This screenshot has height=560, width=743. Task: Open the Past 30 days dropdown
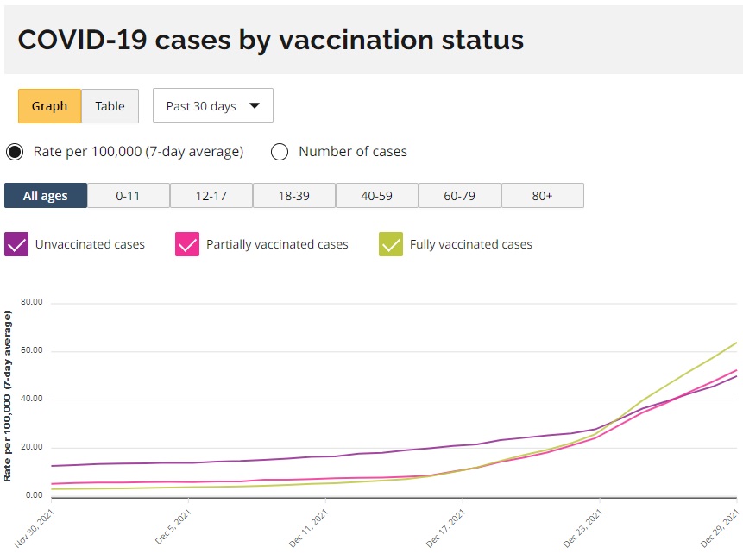point(212,106)
